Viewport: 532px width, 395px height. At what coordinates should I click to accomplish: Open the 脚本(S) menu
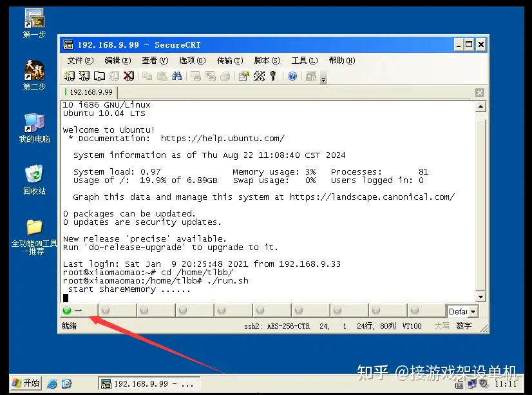pyautogui.click(x=267, y=61)
